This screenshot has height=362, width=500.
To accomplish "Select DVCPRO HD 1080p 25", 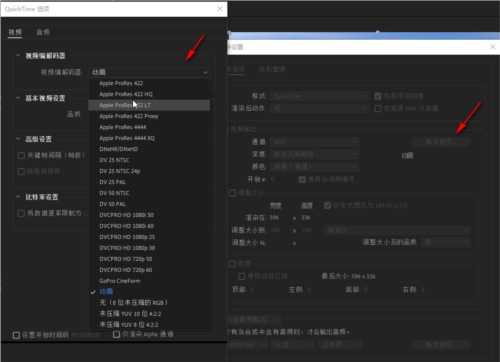I will pyautogui.click(x=149, y=237).
